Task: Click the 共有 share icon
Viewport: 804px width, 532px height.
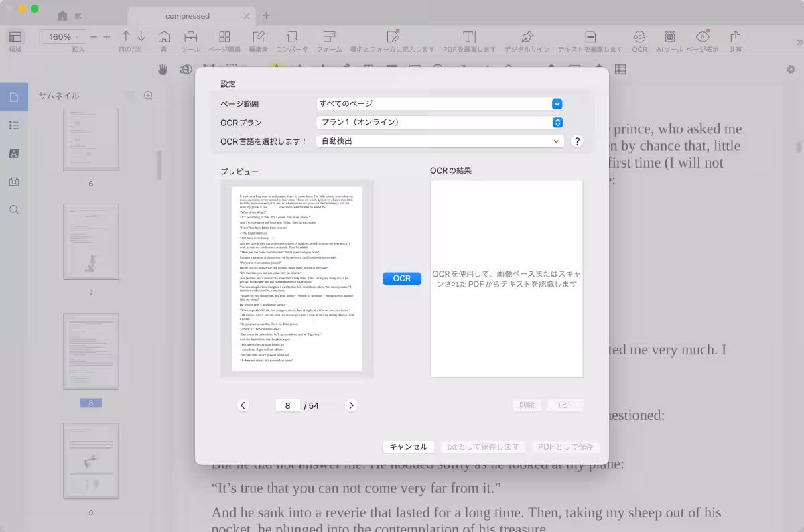Action: (735, 40)
